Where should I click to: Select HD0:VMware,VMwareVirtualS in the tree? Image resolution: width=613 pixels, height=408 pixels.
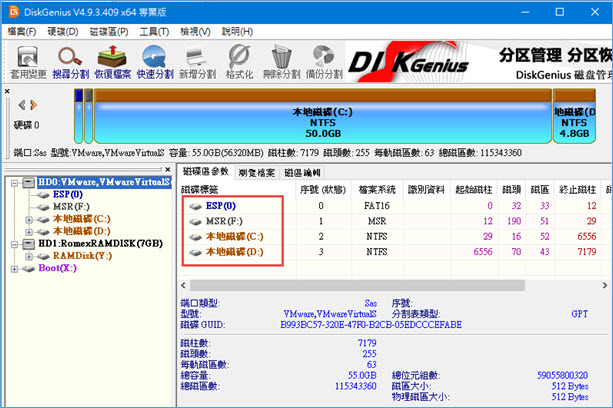click(104, 182)
